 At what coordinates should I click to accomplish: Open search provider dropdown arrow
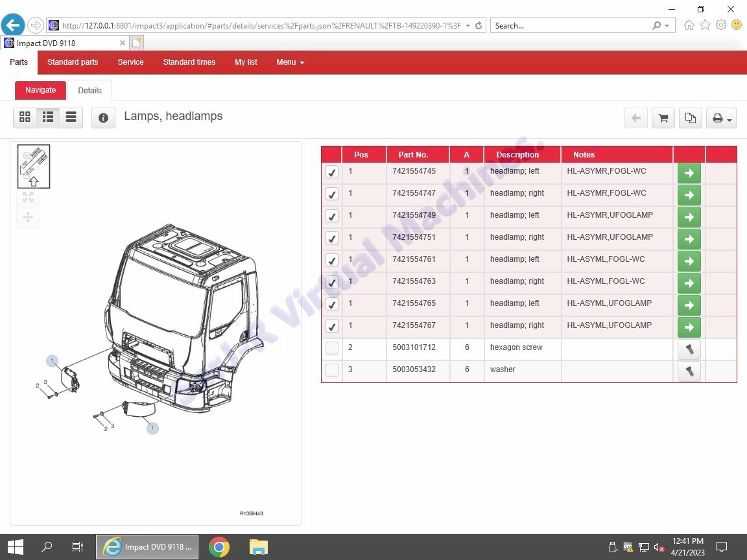tap(667, 26)
